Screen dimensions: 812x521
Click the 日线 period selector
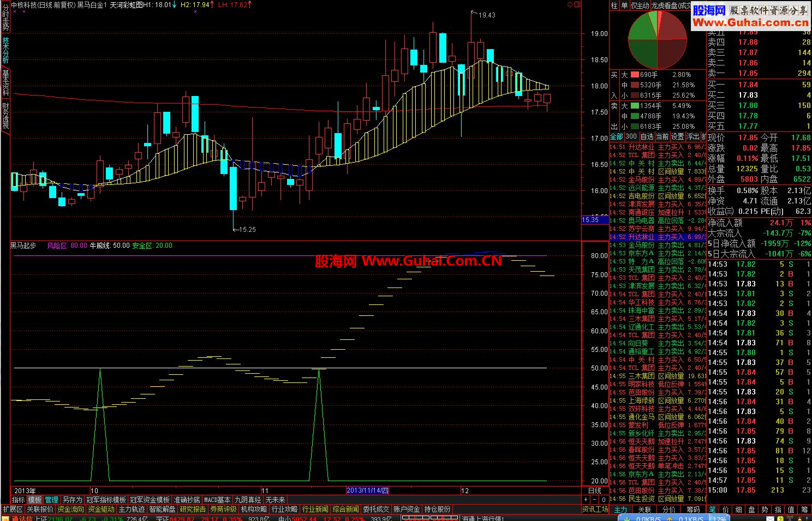(x=595, y=490)
